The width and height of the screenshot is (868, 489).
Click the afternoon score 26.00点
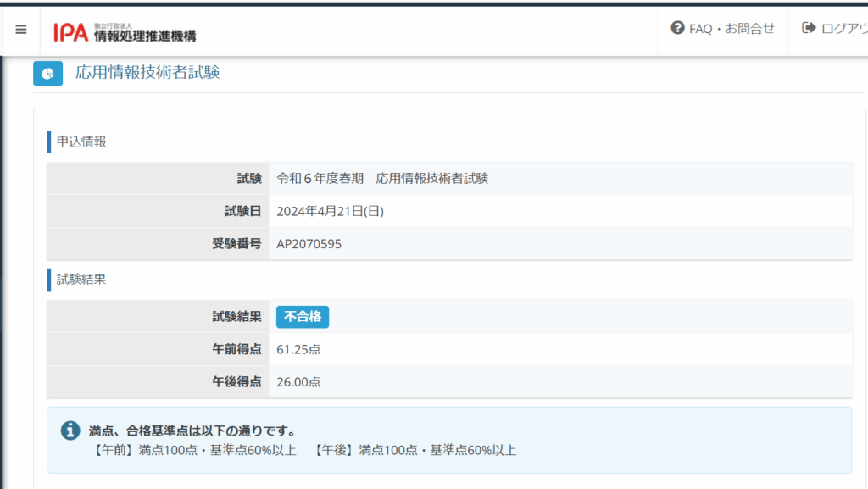[298, 382]
